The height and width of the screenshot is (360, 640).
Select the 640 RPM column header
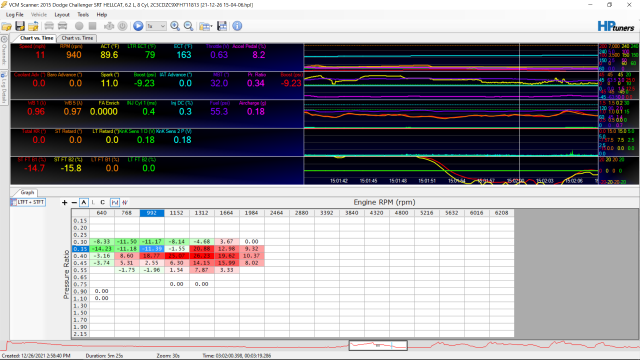pyautogui.click(x=102, y=213)
